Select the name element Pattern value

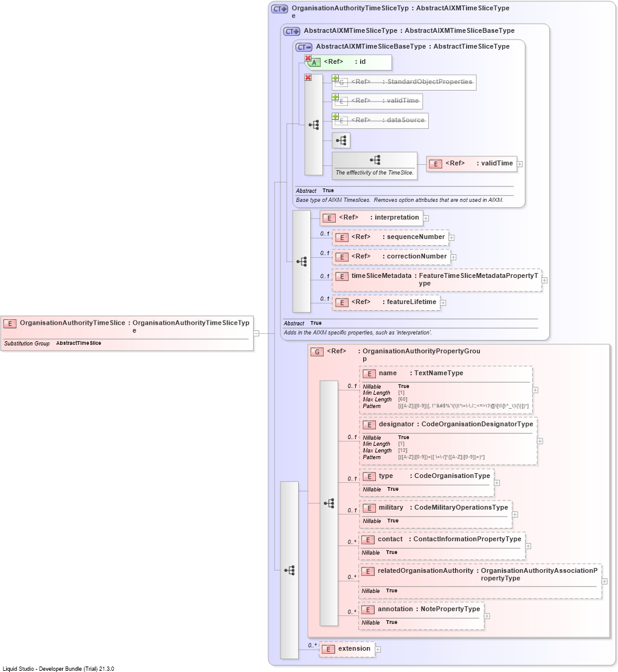click(463, 406)
